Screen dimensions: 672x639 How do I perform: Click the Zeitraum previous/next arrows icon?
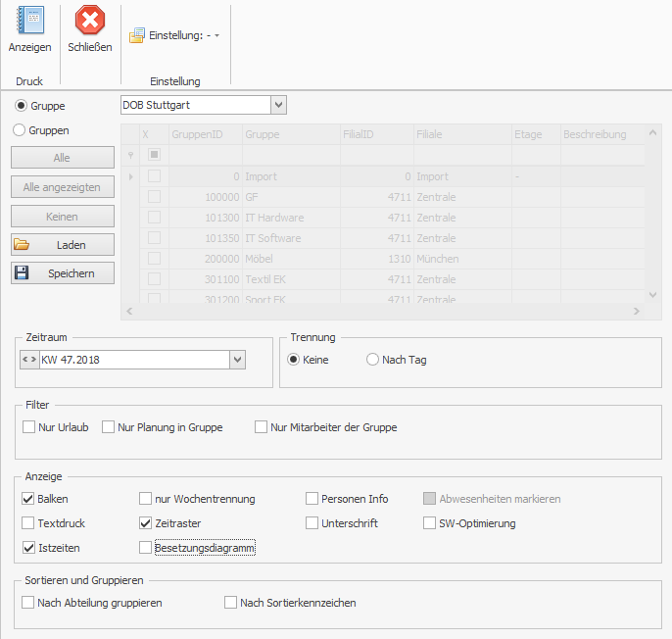[x=28, y=360]
